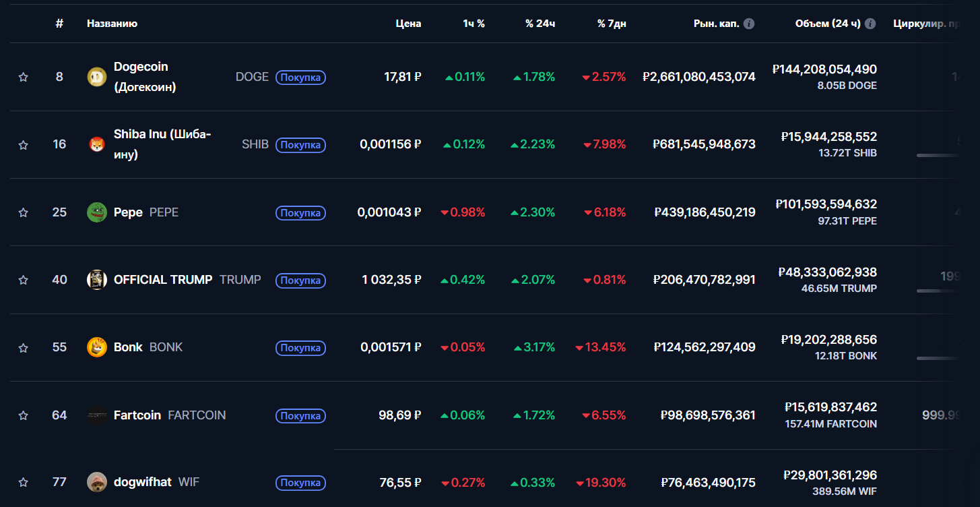Open 24h volume info tooltip icon
The height and width of the screenshot is (507, 980).
pyautogui.click(x=870, y=24)
